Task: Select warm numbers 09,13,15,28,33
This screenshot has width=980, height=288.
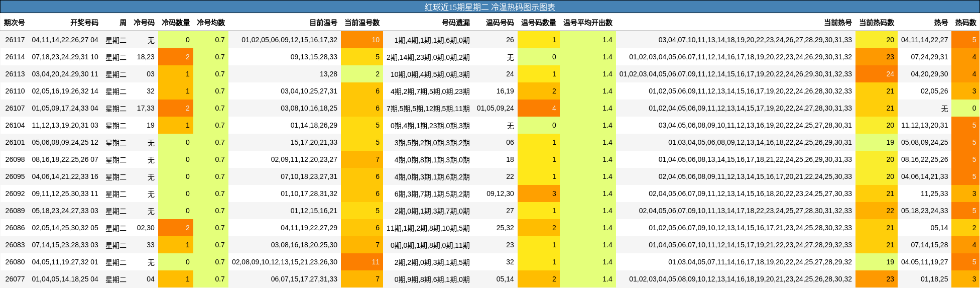Action: pyautogui.click(x=314, y=57)
